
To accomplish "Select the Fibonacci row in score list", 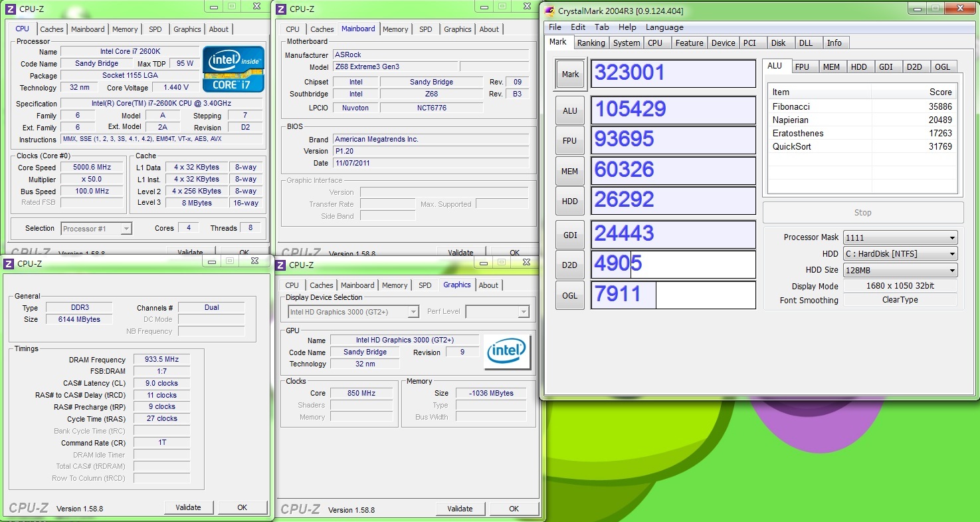I will 862,106.
